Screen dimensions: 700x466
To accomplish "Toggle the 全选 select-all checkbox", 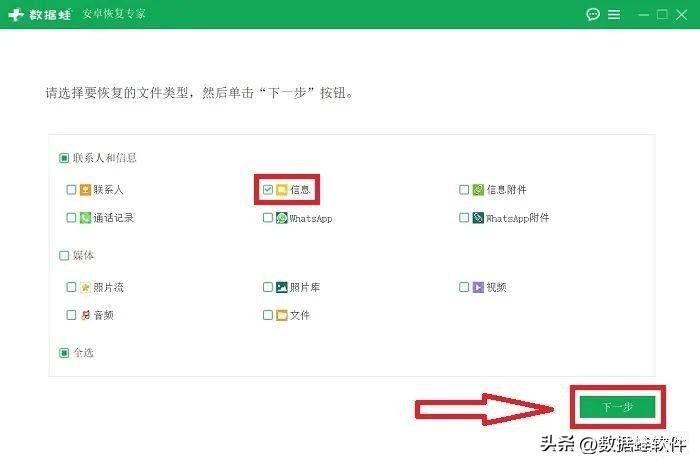I will [x=64, y=353].
